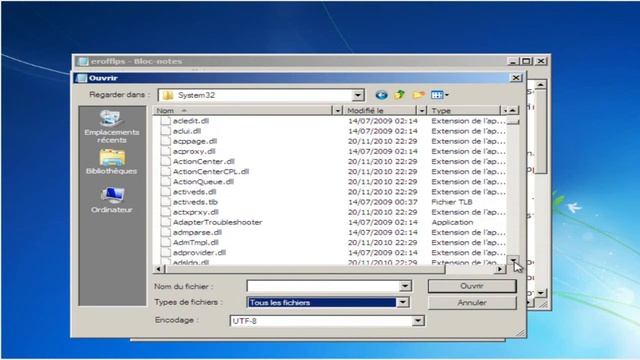Maximize the Bloc-notes window
The width and height of the screenshot is (640, 360).
coord(527,61)
